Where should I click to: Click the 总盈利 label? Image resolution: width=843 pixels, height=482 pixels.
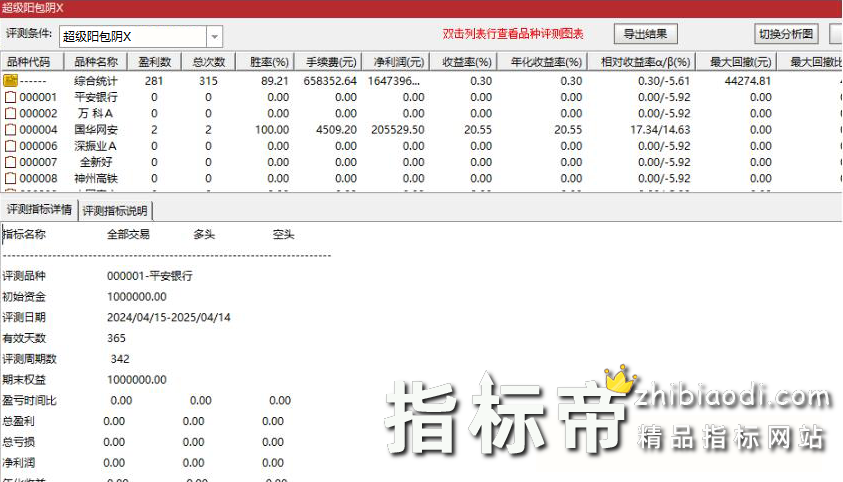(18, 421)
